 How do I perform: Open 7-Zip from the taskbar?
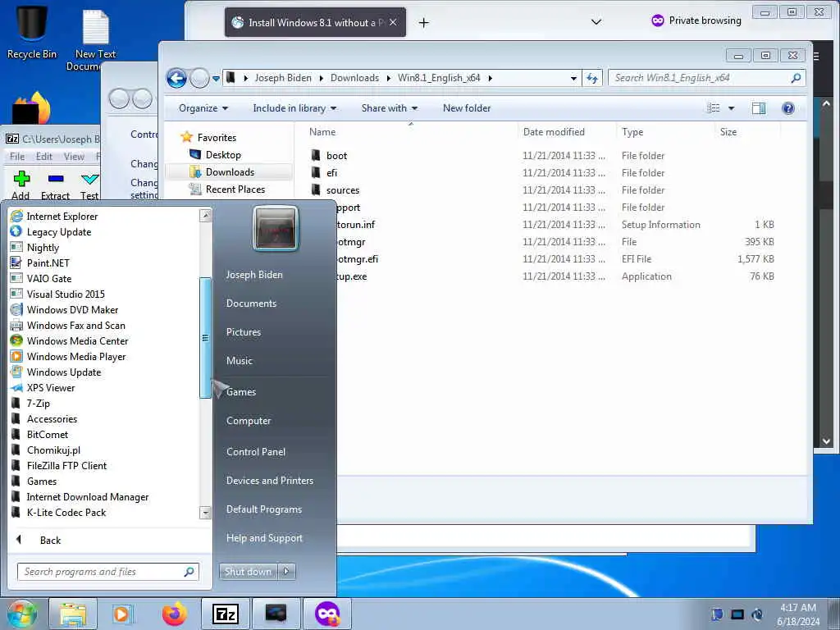point(226,614)
